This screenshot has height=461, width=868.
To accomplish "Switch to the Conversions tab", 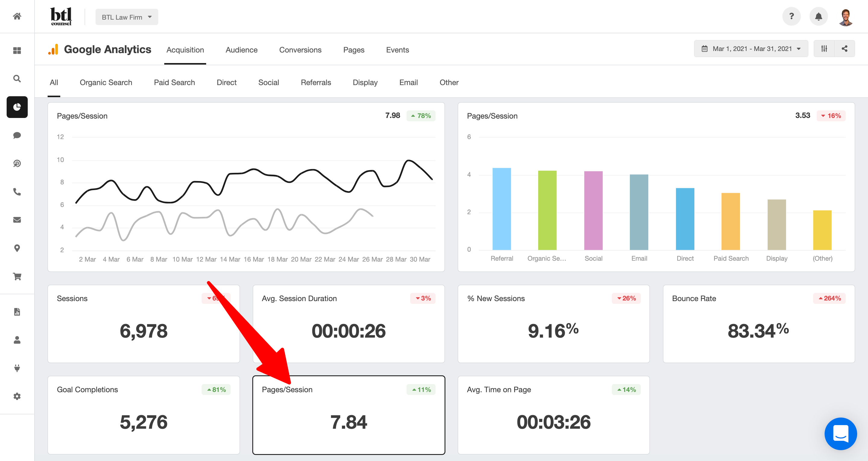I will tap(300, 50).
